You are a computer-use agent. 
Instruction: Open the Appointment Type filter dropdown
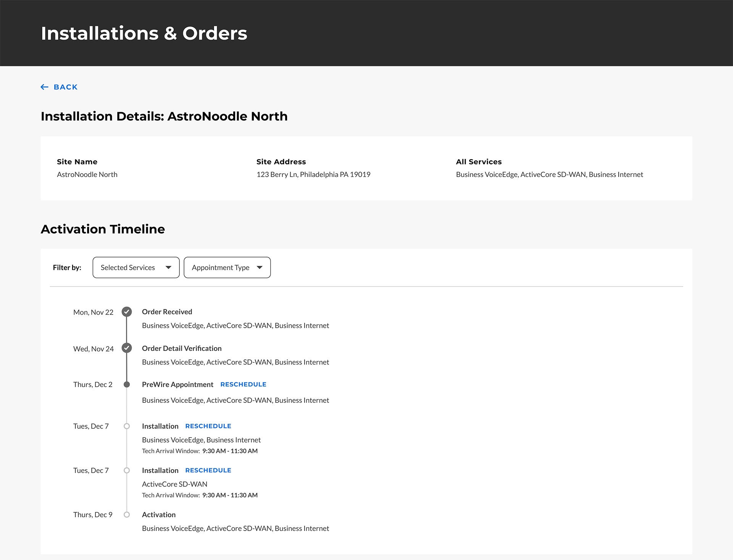[x=227, y=267]
